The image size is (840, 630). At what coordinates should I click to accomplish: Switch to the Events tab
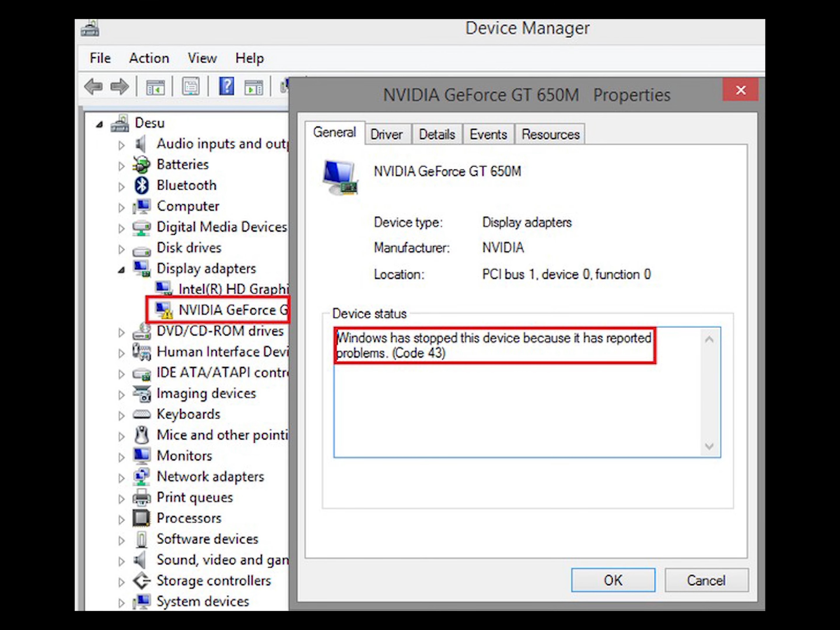488,134
